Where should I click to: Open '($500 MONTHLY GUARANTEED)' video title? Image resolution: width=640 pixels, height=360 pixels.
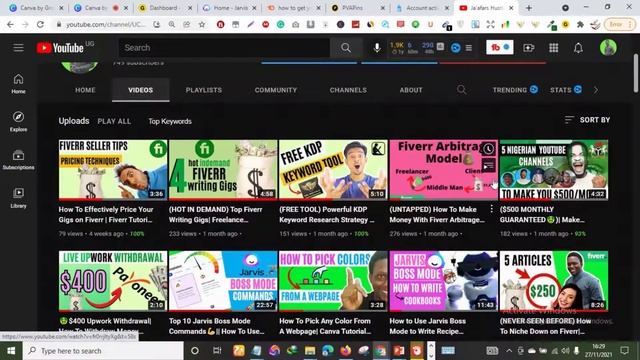(x=542, y=214)
